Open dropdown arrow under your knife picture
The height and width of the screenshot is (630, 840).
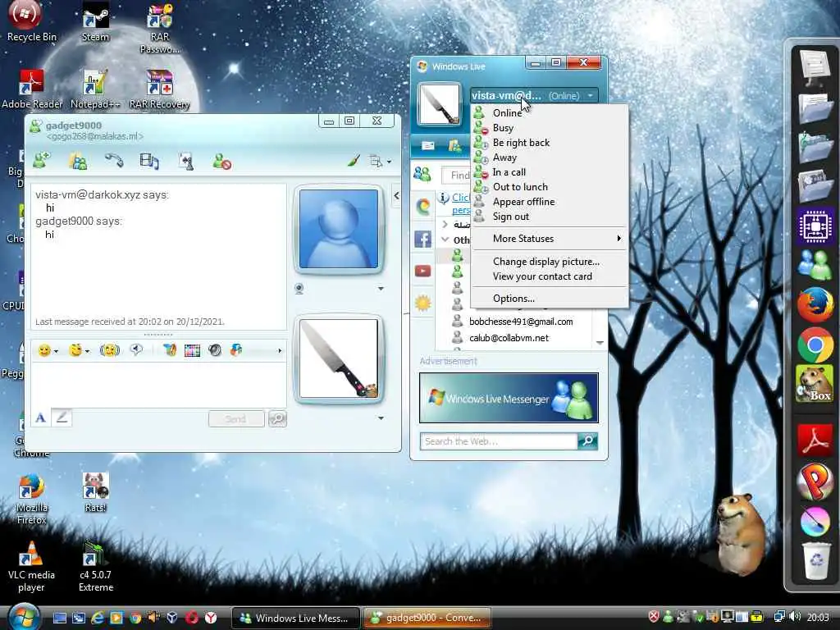pyautogui.click(x=381, y=418)
